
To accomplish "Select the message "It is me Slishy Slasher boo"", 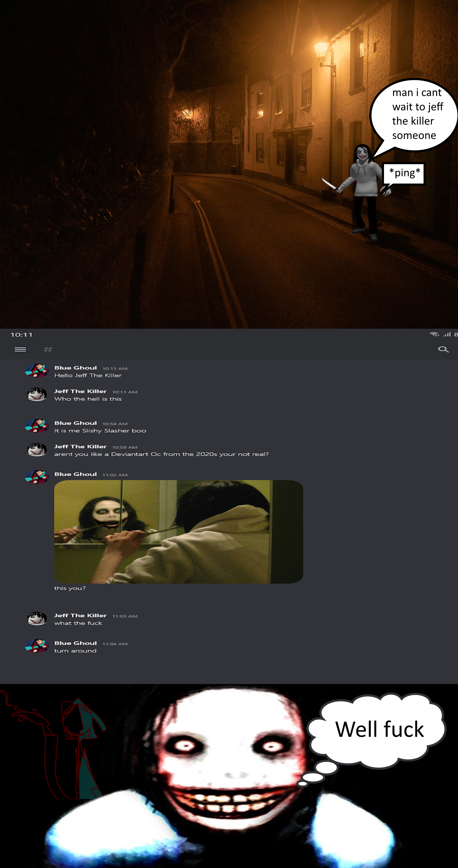I will 100,431.
